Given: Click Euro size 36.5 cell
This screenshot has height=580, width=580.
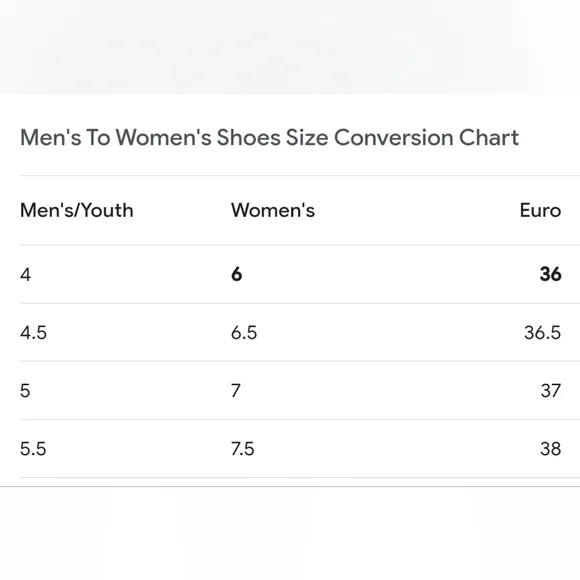Looking at the screenshot, I should (x=542, y=333).
